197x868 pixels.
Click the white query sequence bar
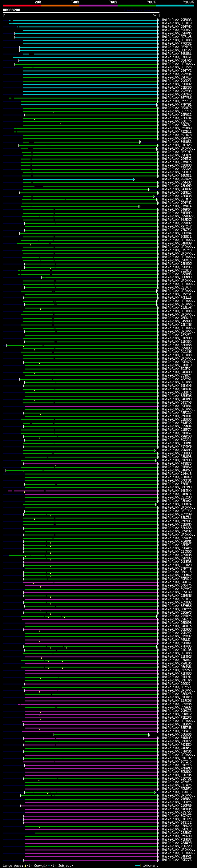[81, 12]
